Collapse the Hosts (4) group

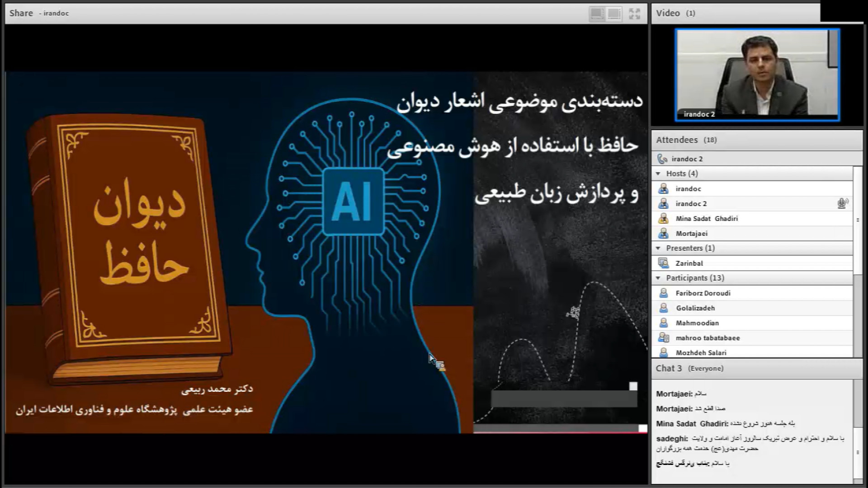658,174
